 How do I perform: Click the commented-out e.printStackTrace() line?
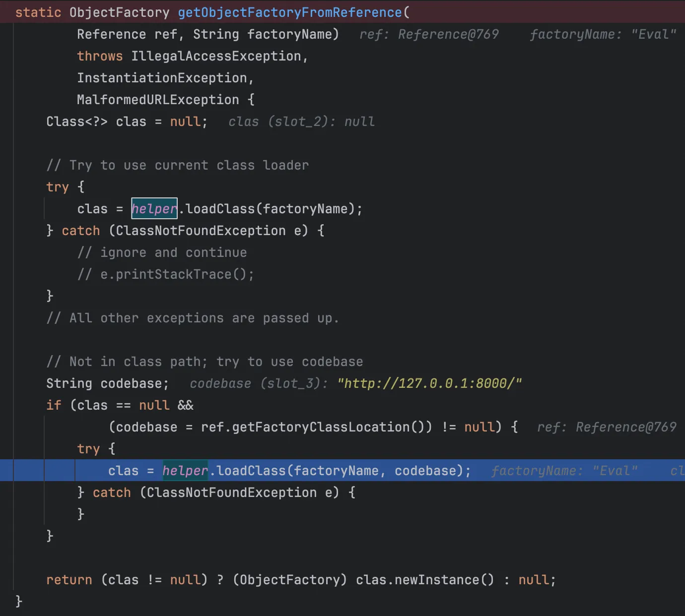coord(166,274)
